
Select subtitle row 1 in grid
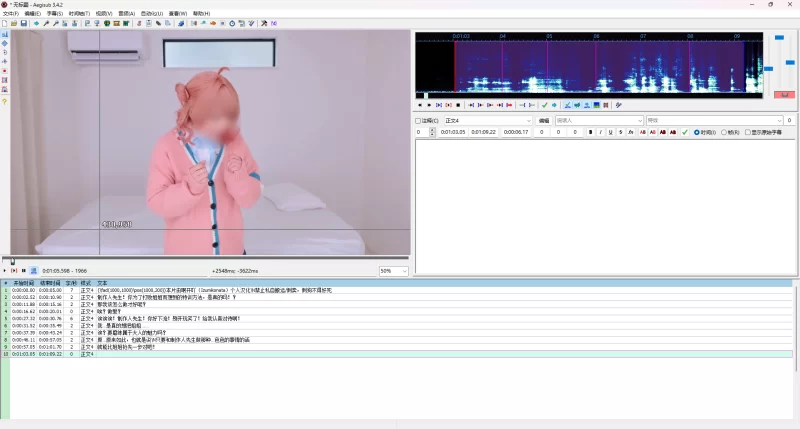click(x=397, y=290)
